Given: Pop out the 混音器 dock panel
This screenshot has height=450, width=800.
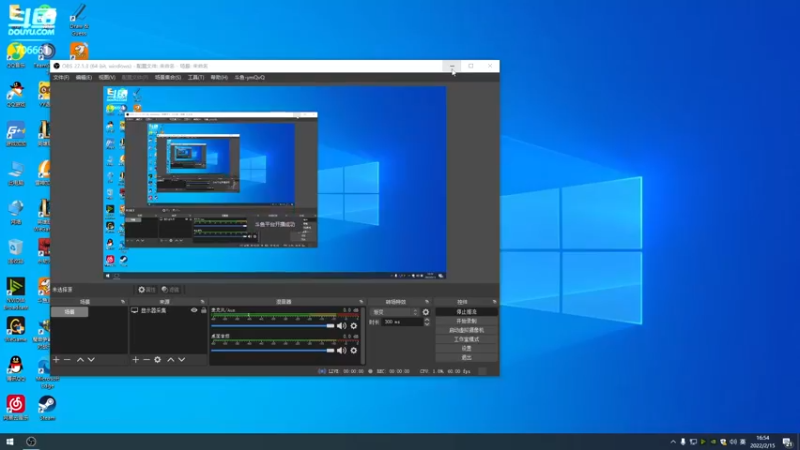Looking at the screenshot, I should pos(361,302).
